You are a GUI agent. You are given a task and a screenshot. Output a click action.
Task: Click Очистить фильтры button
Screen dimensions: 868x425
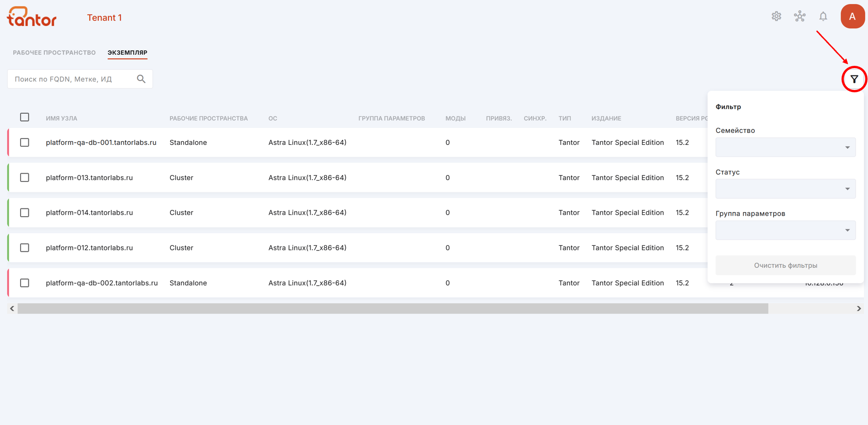click(785, 266)
